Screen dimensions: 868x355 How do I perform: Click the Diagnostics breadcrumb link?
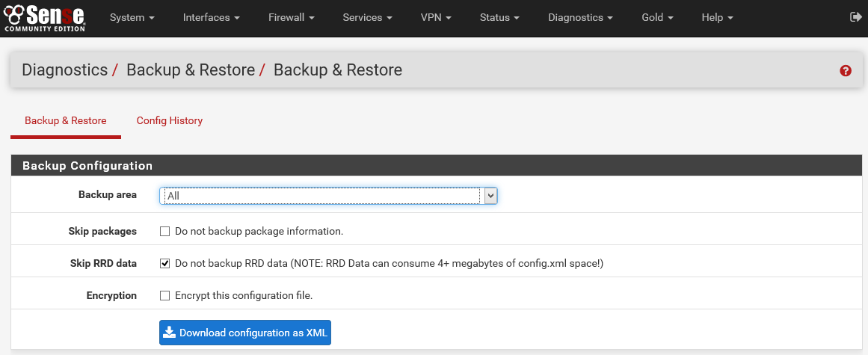point(65,70)
